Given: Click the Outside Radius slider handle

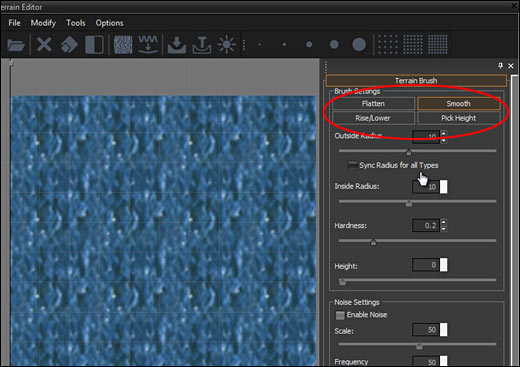Looking at the screenshot, I should pos(409,152).
